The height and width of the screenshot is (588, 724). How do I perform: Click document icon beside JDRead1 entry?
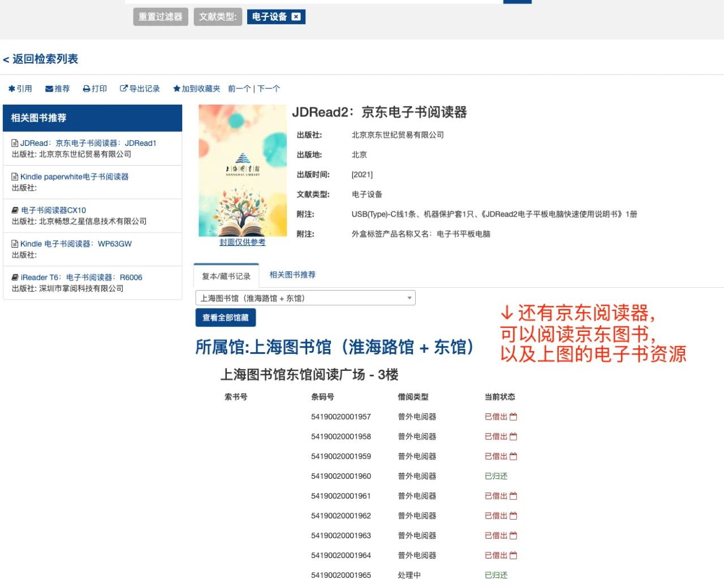click(15, 143)
